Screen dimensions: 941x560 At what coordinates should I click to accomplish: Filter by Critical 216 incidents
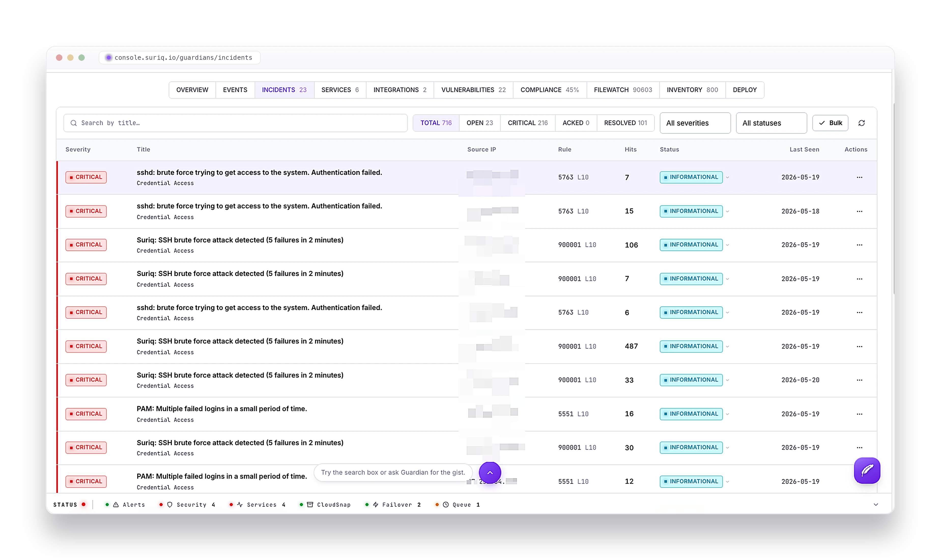click(x=527, y=123)
